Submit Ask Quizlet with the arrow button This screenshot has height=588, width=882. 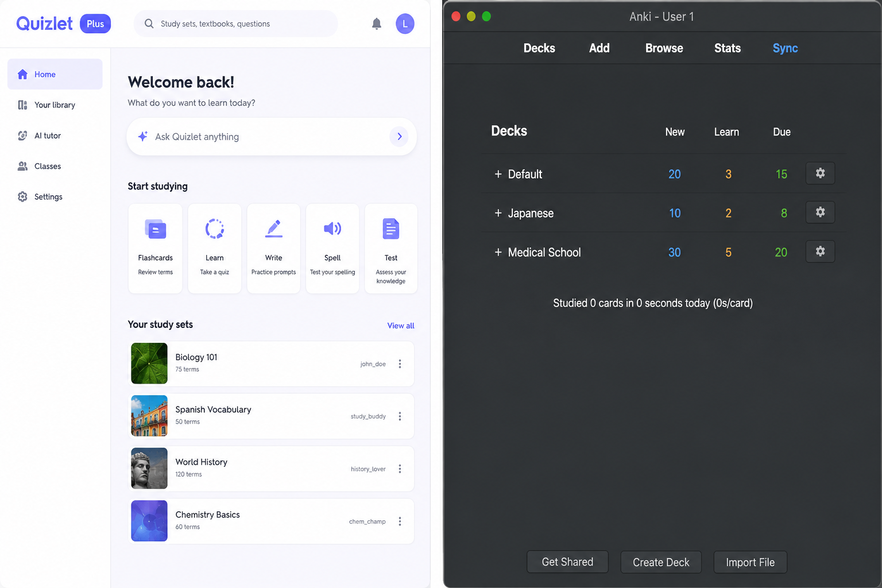[399, 137]
